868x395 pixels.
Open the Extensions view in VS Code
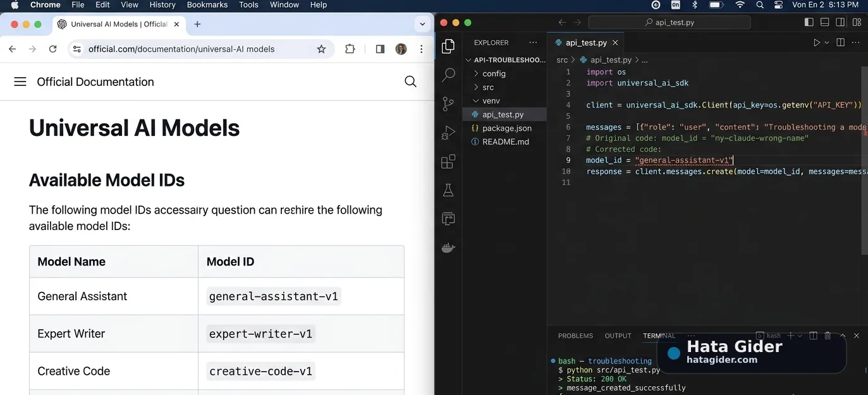[x=448, y=161]
